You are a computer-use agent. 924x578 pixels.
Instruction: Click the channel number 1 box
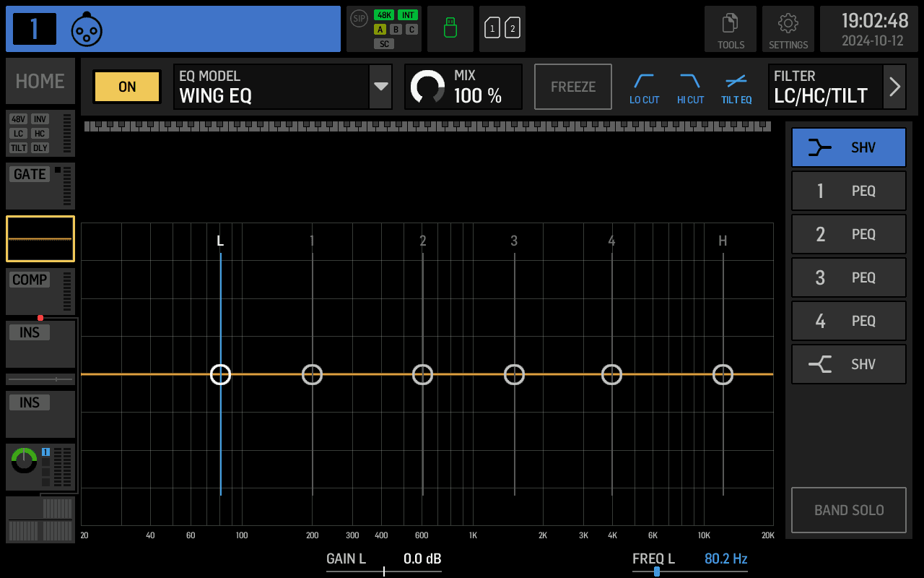(x=35, y=29)
